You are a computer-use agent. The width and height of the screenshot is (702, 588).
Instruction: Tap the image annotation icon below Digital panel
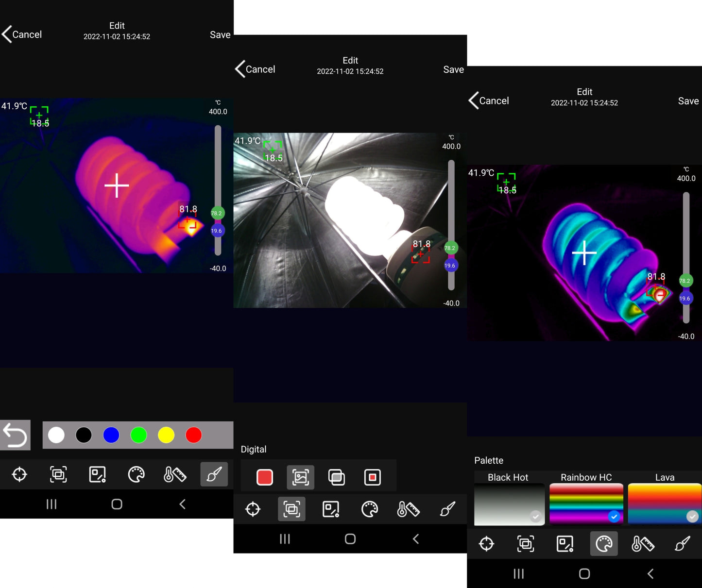(331, 509)
